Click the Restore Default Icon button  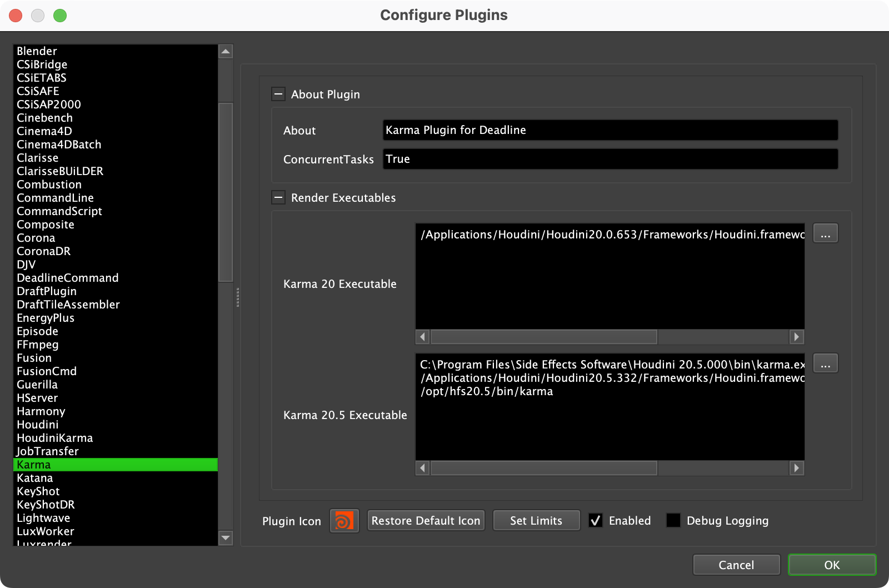pos(426,520)
